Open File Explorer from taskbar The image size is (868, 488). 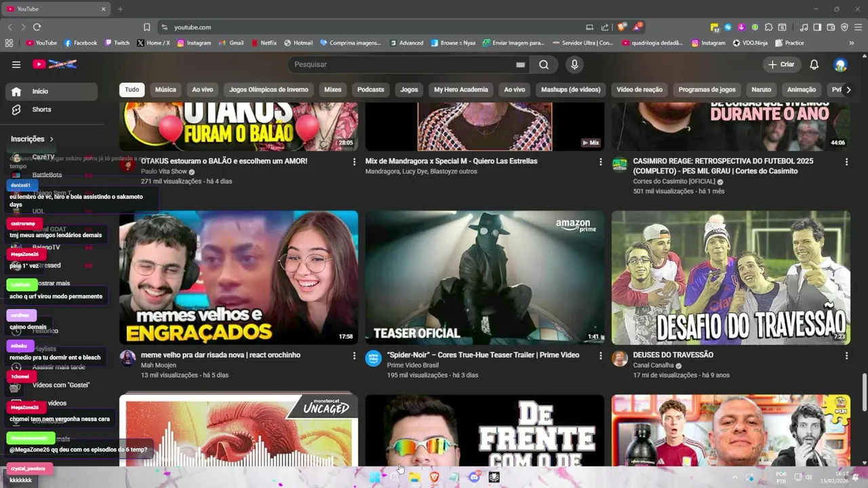click(x=414, y=477)
